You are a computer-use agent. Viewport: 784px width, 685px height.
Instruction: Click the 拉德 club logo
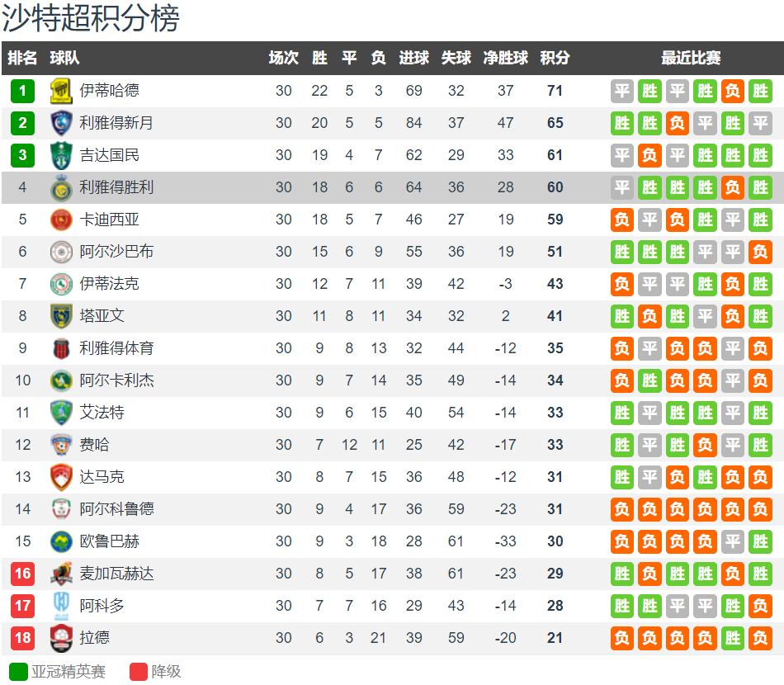click(61, 638)
